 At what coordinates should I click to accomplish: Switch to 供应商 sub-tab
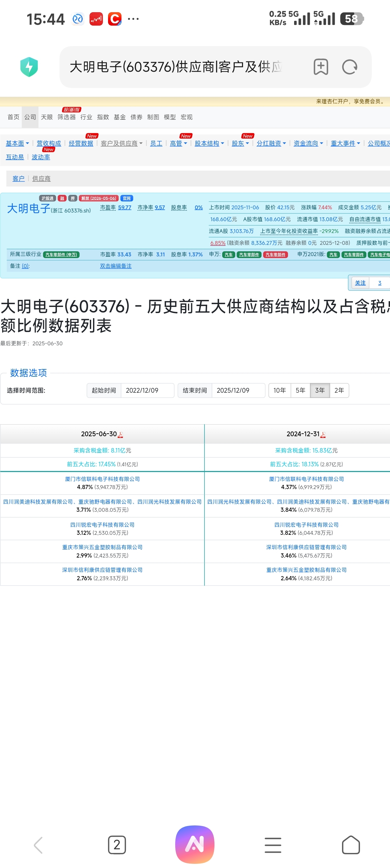click(41, 179)
